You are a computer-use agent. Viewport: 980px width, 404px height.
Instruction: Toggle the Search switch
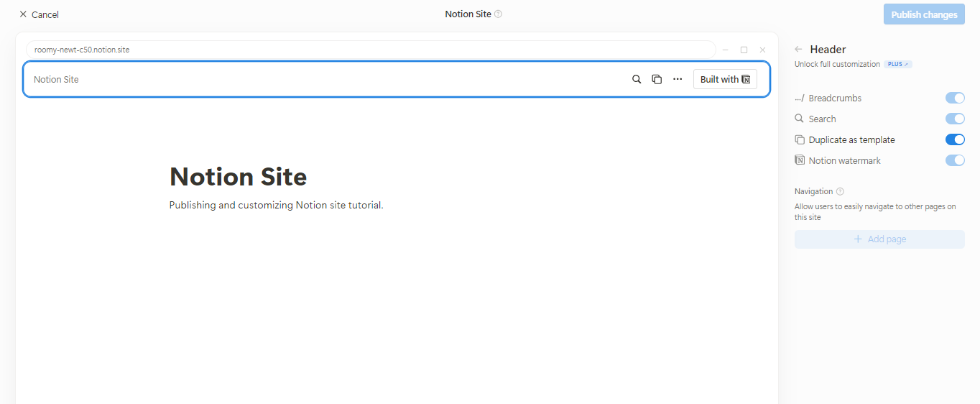point(955,119)
